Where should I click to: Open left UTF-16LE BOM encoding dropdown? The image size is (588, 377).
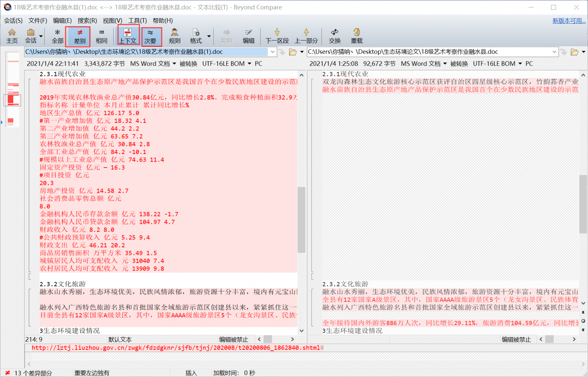[x=226, y=64]
